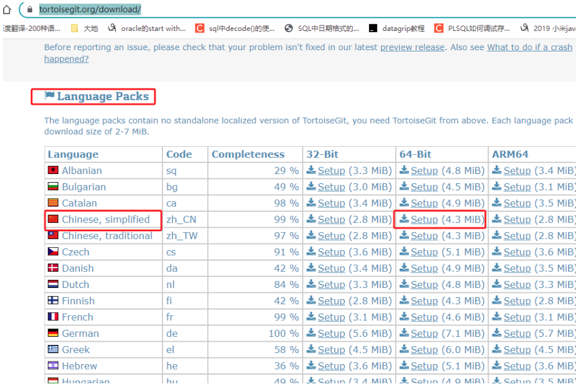This screenshot has width=576, height=392.
Task: Download German ARM64 Setup
Action: (517, 333)
